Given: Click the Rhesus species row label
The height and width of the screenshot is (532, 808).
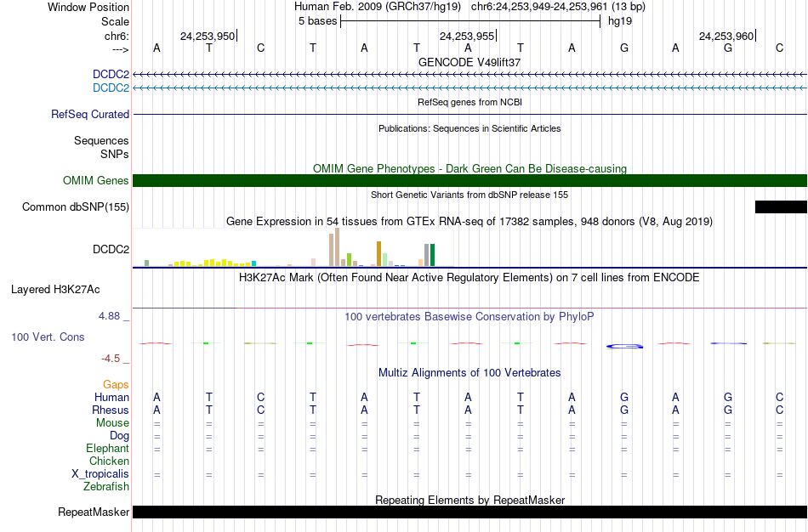Looking at the screenshot, I should point(111,410).
